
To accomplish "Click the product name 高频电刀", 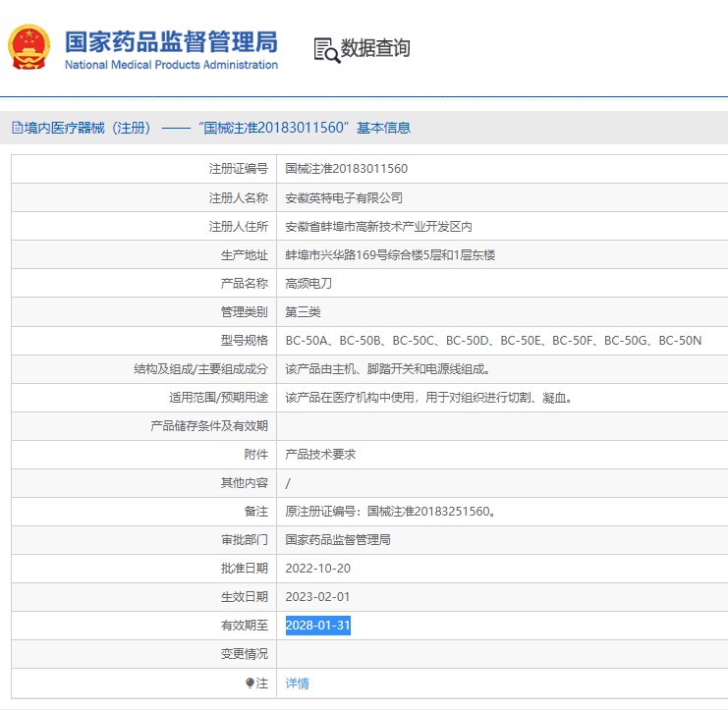I will point(308,284).
